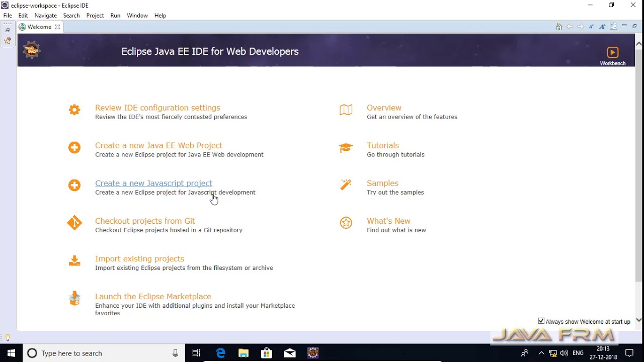Open Import existing projects link
The width and height of the screenshot is (644, 362).
coord(139,258)
